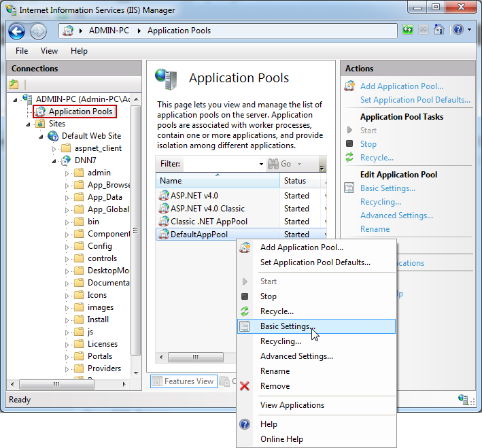Click the Stop loading X toolbar icon
Screen dimensions: 482x448
point(424,30)
